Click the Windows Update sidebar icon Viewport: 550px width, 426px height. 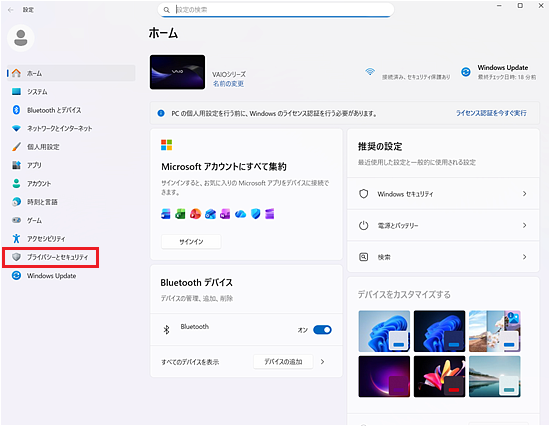[x=16, y=275]
